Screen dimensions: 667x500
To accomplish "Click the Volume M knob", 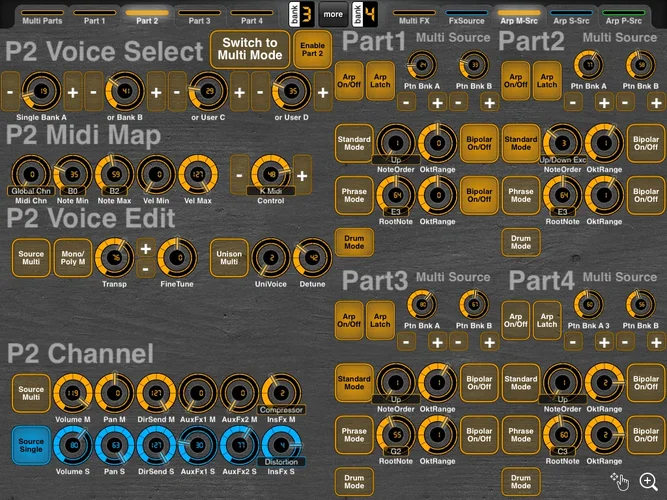I will tap(72, 394).
